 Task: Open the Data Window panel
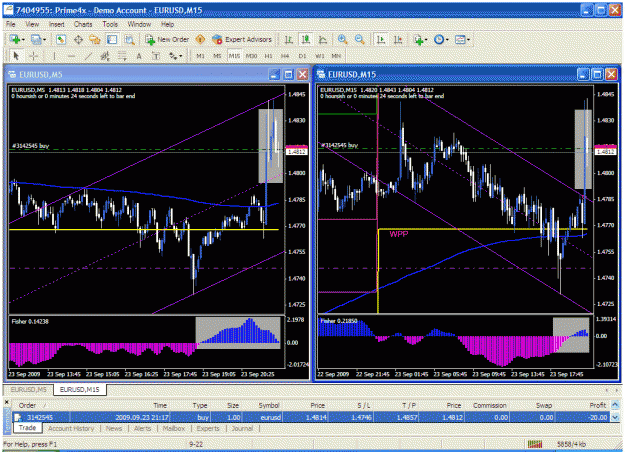[x=78, y=39]
